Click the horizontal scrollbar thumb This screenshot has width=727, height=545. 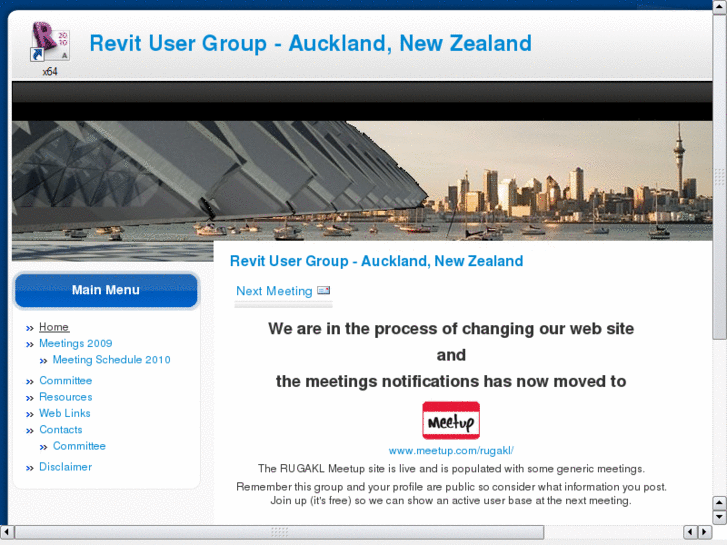point(279,532)
